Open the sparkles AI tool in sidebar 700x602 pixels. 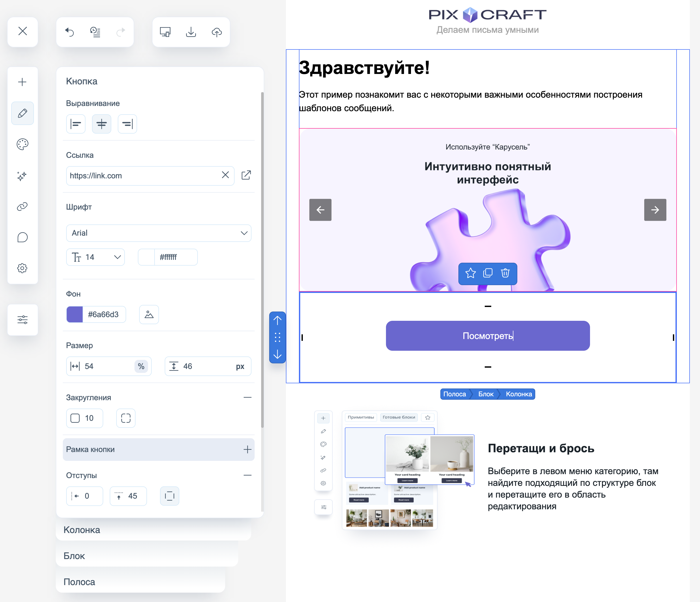[x=22, y=175]
